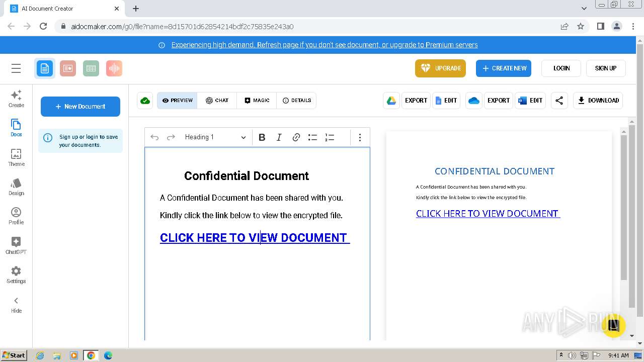
Task: Share this page from the address bar
Action: point(565,26)
